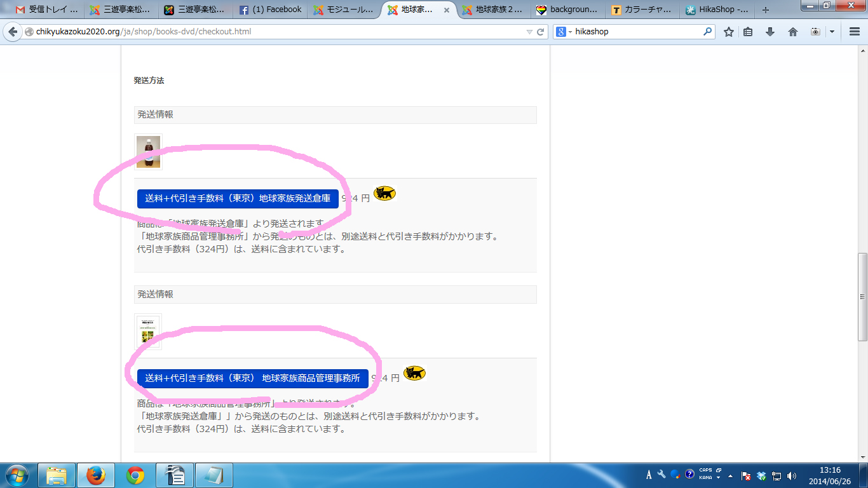Open the Action Center flag icon

[x=747, y=476]
